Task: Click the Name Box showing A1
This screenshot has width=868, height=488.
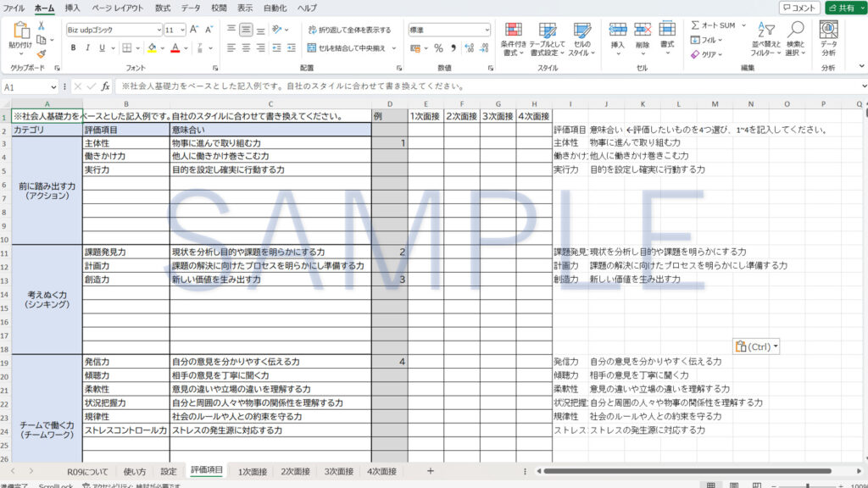Action: pyautogui.click(x=25, y=86)
